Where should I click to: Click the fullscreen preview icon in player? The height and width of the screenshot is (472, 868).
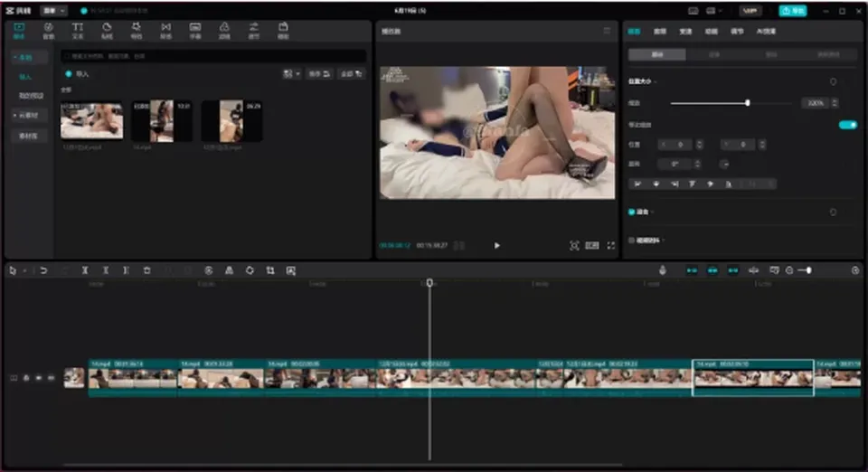click(x=610, y=245)
